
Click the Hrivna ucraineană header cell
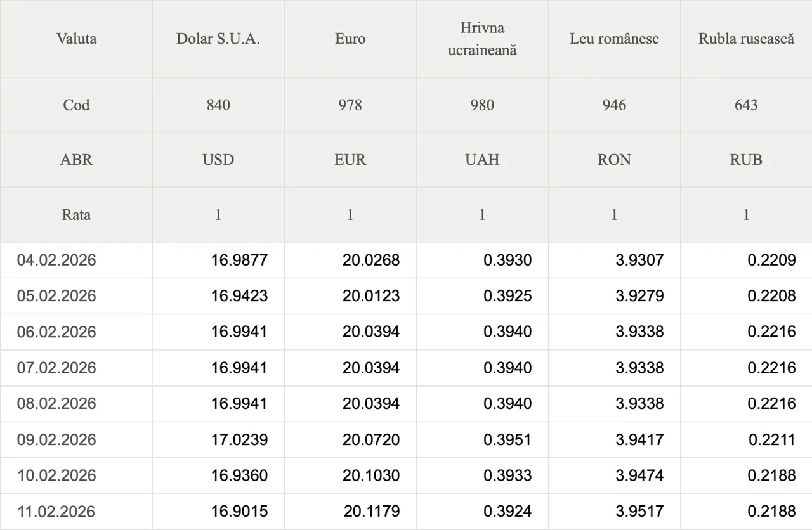point(482,39)
